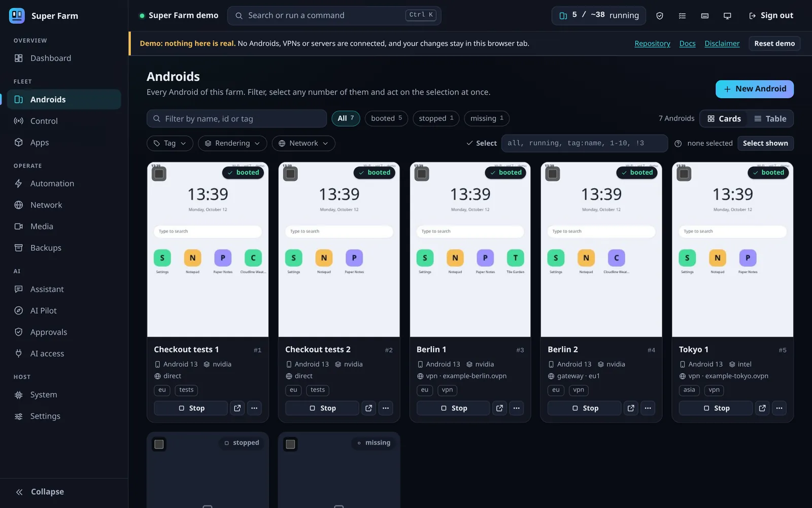Show all Androids filter chip
812x508 pixels.
pyautogui.click(x=346, y=118)
